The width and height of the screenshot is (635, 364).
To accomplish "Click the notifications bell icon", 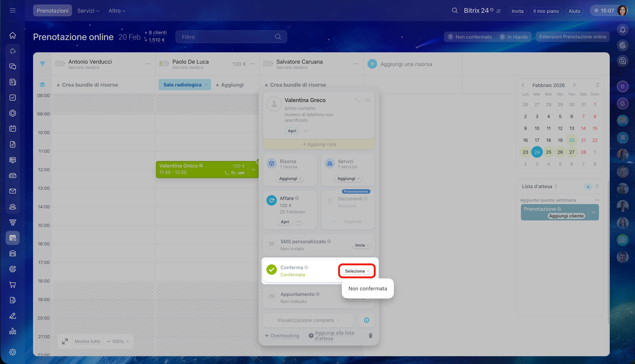I will 623,30.
